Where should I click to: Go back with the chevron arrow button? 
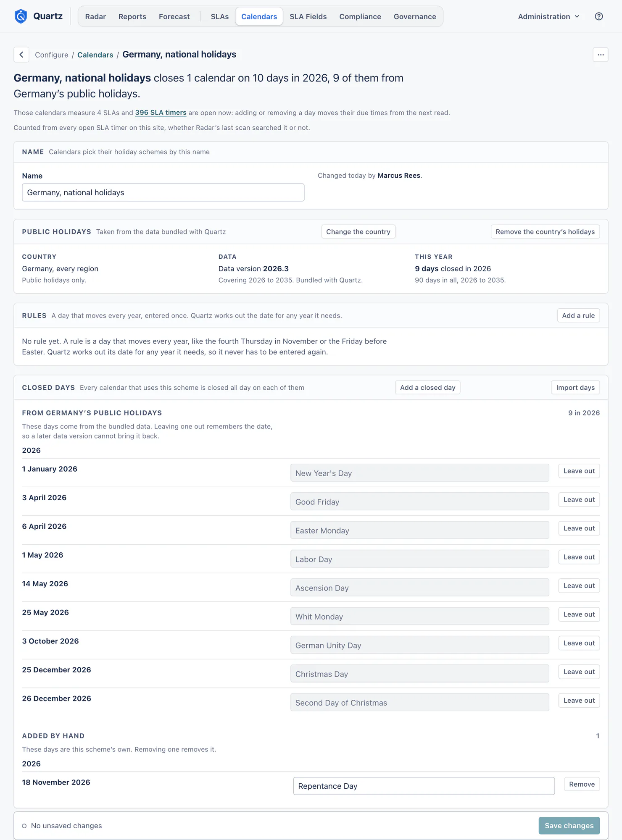click(x=21, y=55)
